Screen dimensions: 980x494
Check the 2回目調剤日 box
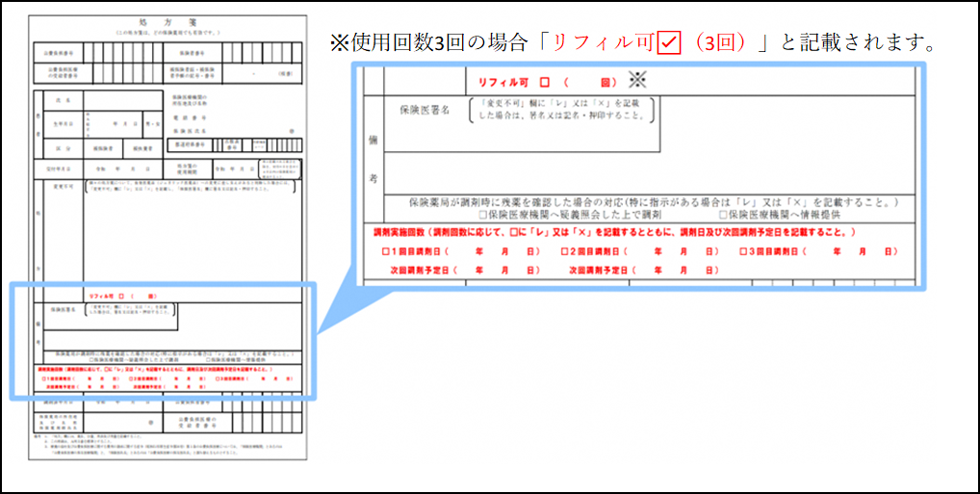564,251
